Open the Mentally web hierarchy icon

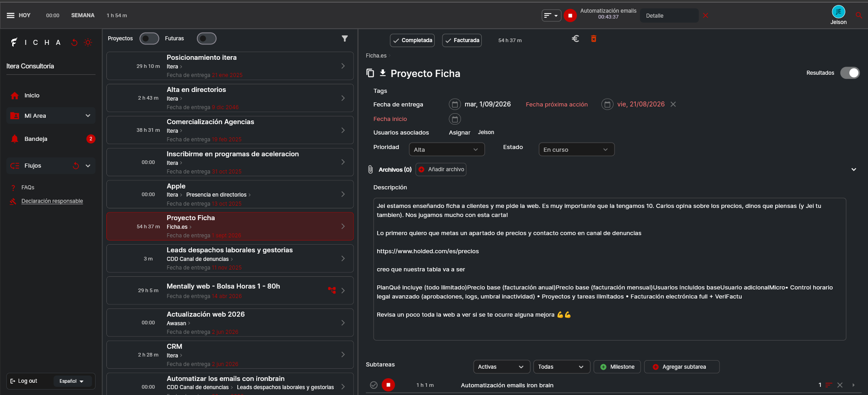(x=332, y=290)
